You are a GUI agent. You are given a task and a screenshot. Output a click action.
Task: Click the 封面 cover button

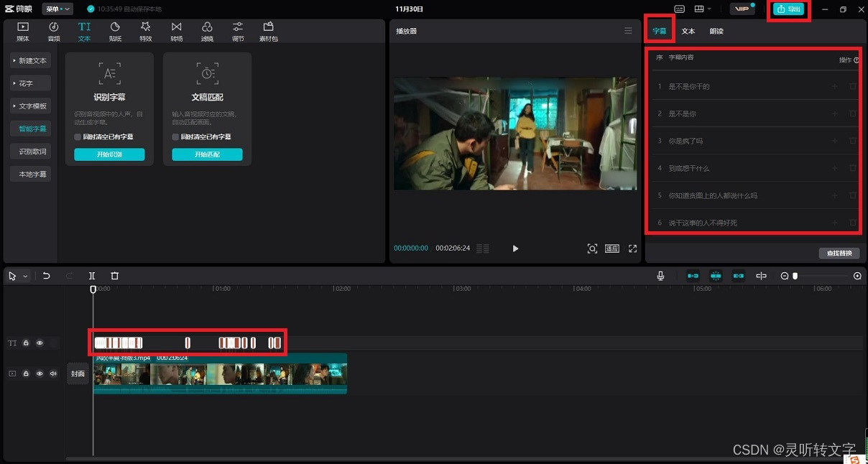(78, 373)
